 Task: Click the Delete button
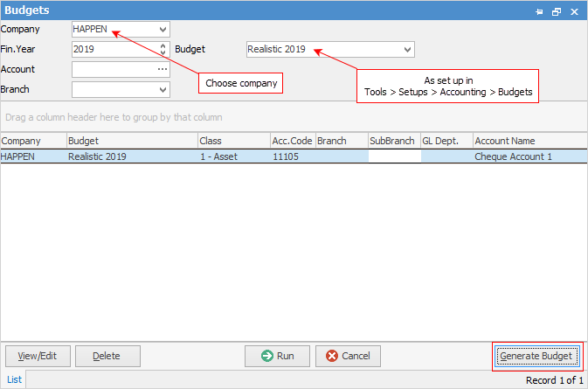(107, 356)
